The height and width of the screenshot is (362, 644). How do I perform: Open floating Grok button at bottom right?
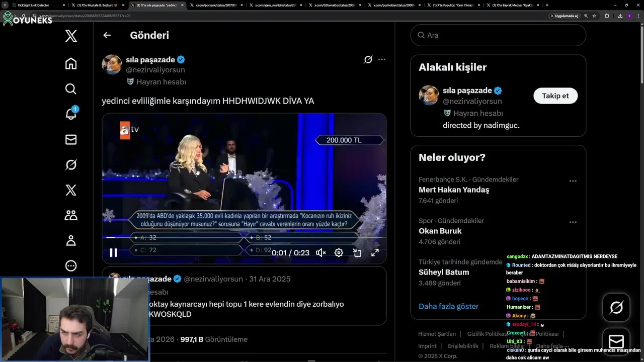point(616,307)
